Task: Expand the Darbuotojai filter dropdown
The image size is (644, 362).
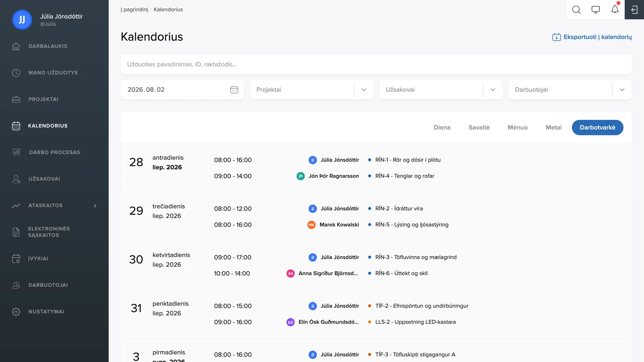Action: (x=622, y=90)
